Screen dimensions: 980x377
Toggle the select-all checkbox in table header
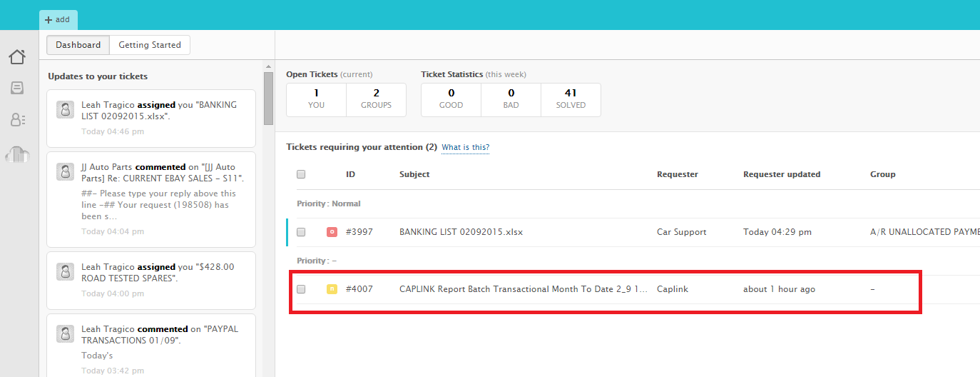[301, 174]
